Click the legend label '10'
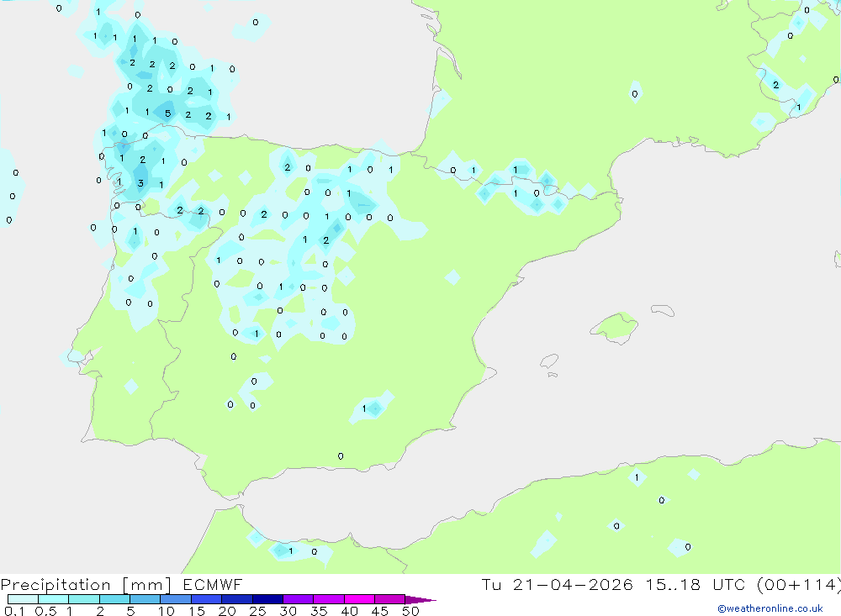The height and width of the screenshot is (616, 841). click(167, 611)
